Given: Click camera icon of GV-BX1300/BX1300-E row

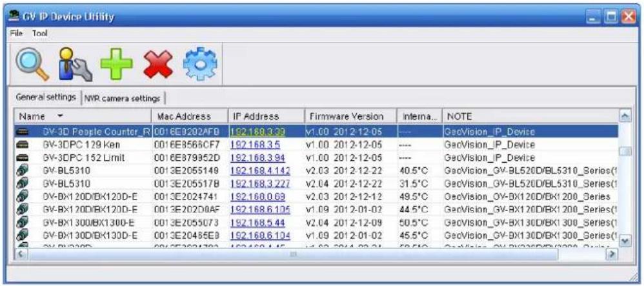Looking at the screenshot, I should tap(22, 223).
